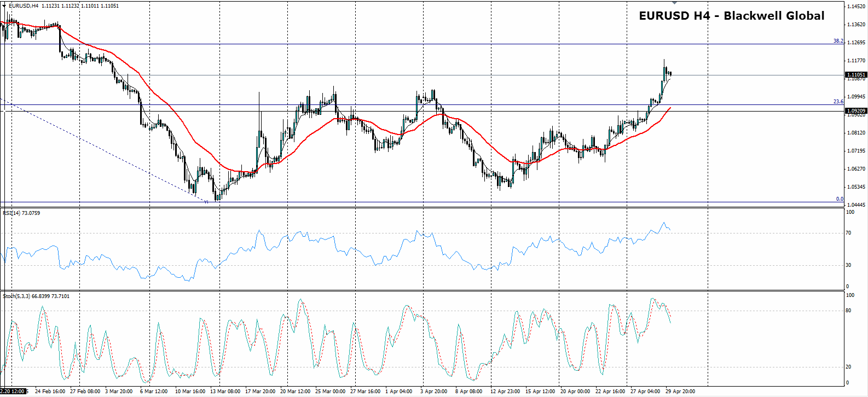
Task: Click time axis label 17 Mar 20:00
Action: [x=260, y=392]
